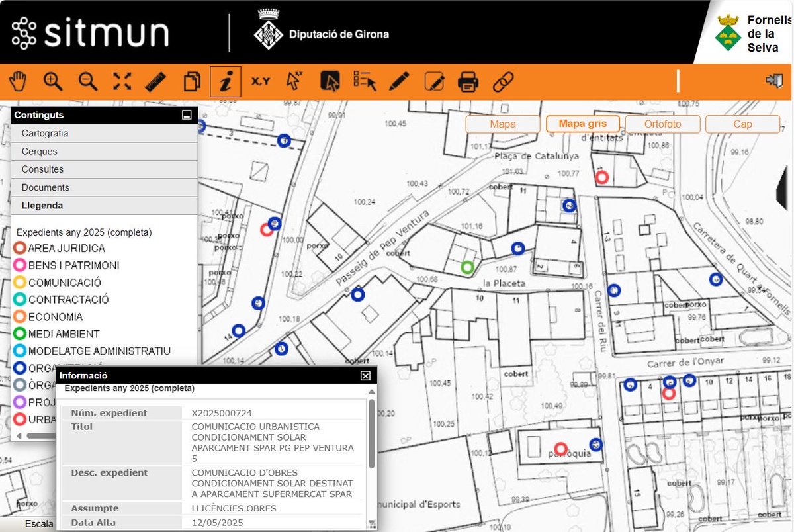Select the Measure ruler tool

[x=156, y=81]
